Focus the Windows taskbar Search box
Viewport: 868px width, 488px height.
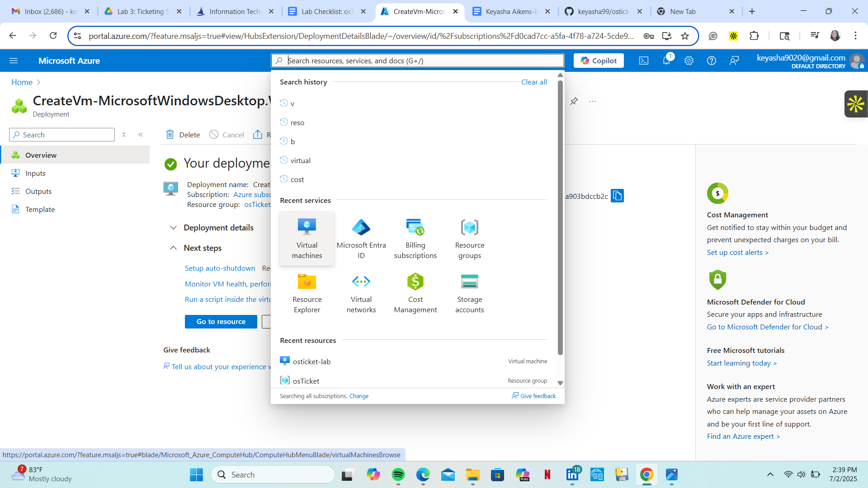coord(273,474)
